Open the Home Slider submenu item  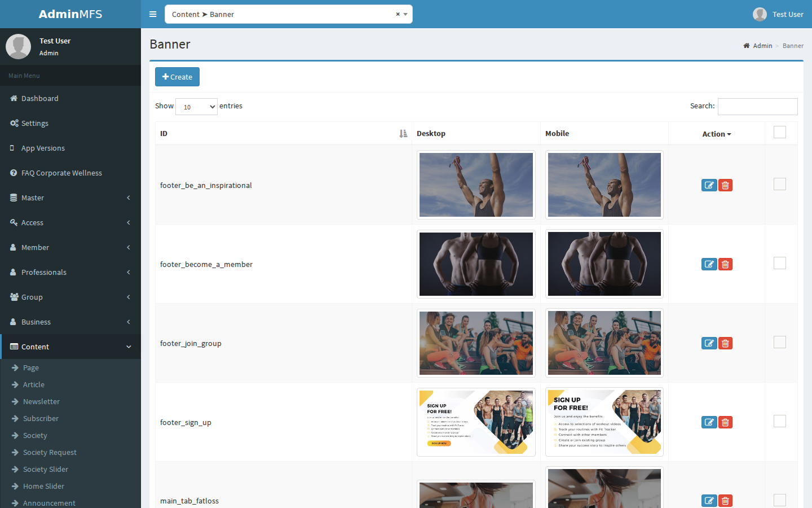[43, 486]
